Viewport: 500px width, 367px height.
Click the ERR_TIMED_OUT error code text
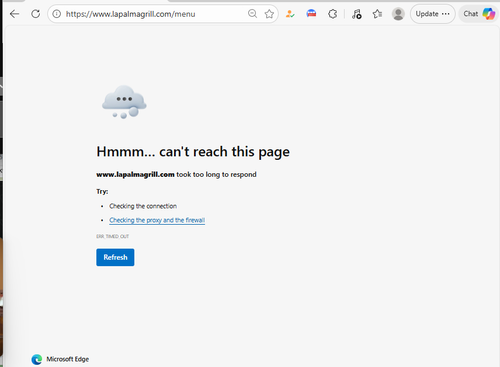[113, 236]
